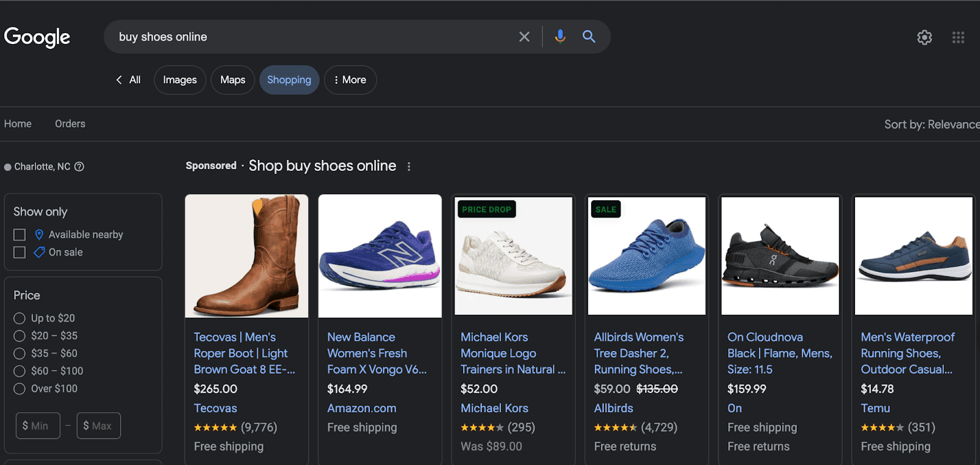980x465 pixels.
Task: Click the Temu seller link
Action: [875, 409]
